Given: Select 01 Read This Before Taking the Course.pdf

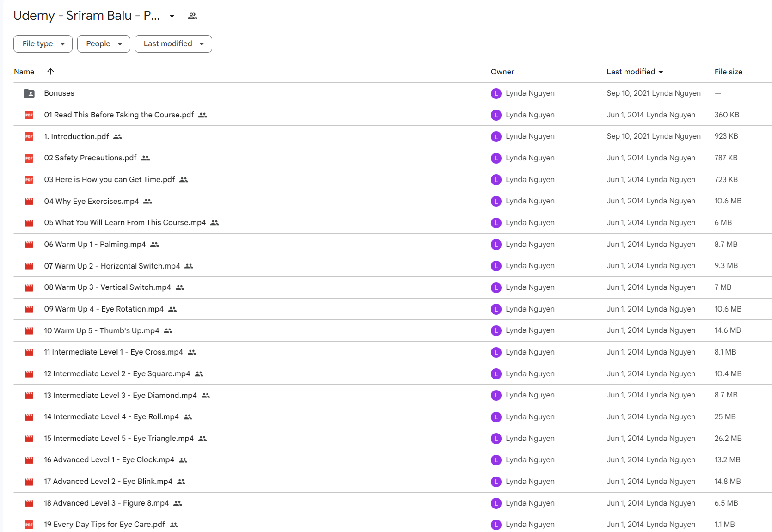Looking at the screenshot, I should click(119, 115).
